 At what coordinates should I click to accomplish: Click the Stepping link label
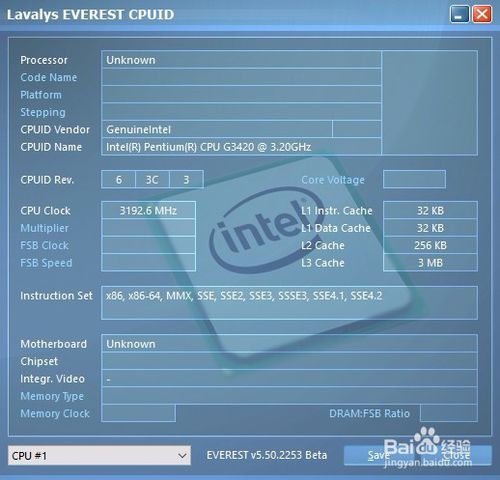tap(43, 112)
